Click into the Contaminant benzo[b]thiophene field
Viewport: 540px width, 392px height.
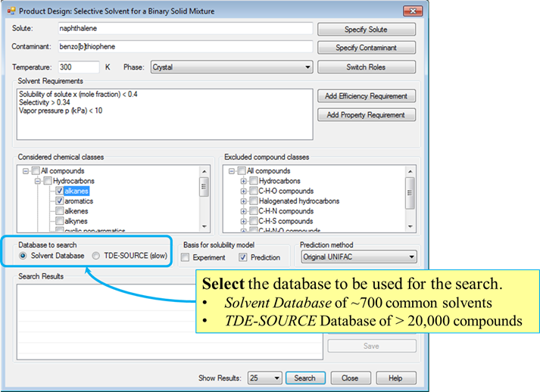click(186, 47)
